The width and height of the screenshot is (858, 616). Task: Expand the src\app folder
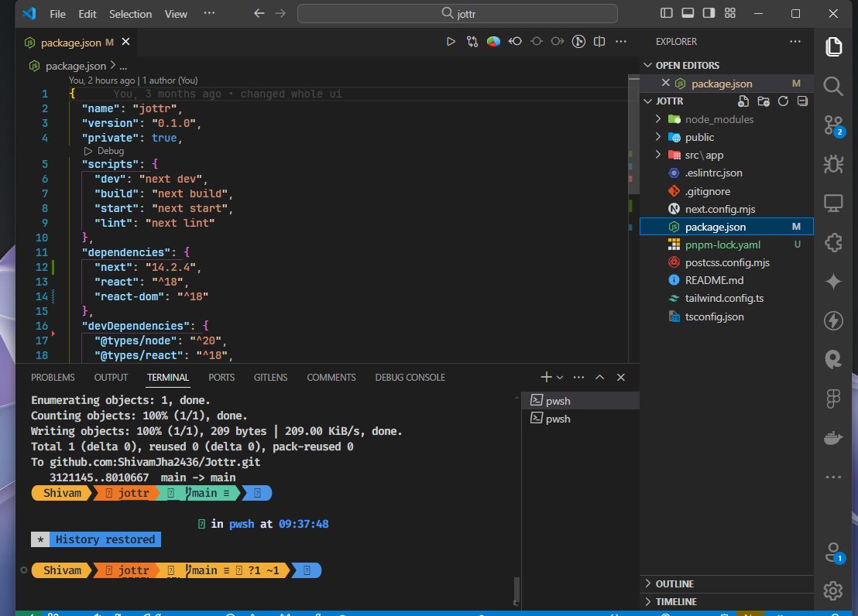click(658, 155)
